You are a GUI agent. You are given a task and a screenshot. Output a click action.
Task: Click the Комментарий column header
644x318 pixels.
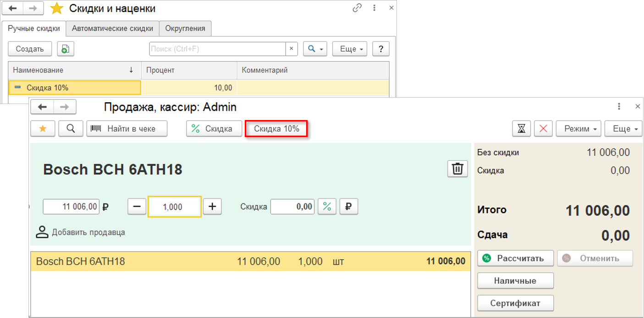(313, 70)
